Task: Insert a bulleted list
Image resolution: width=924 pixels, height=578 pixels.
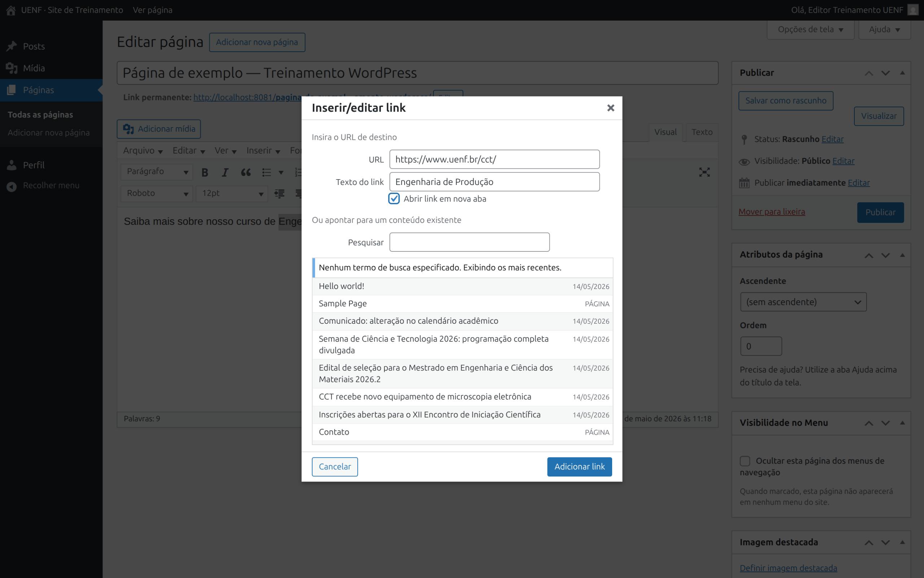Action: [266, 172]
